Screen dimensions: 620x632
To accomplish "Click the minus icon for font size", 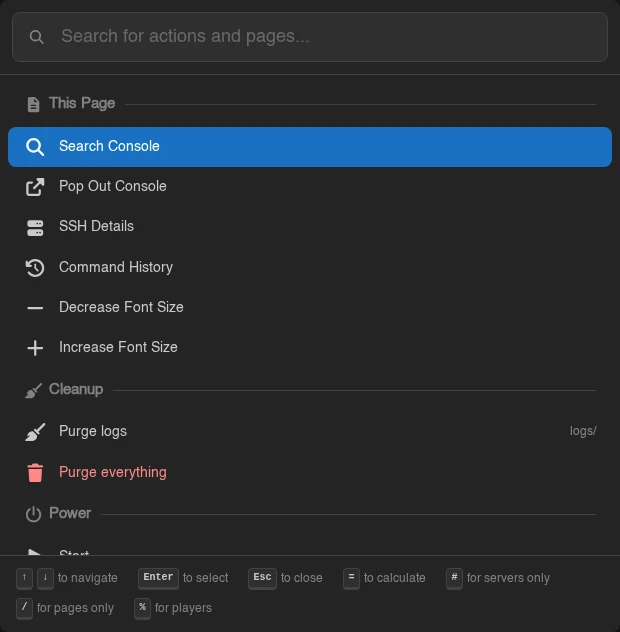I will point(35,308).
